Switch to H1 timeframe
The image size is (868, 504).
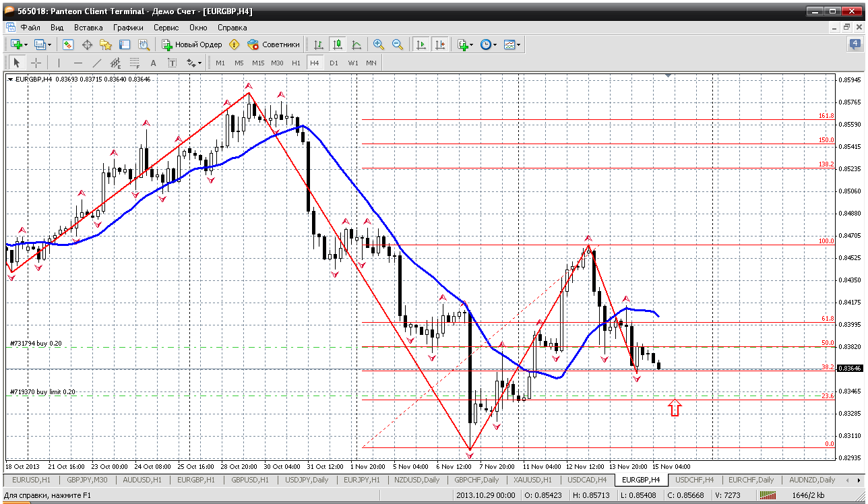point(296,63)
